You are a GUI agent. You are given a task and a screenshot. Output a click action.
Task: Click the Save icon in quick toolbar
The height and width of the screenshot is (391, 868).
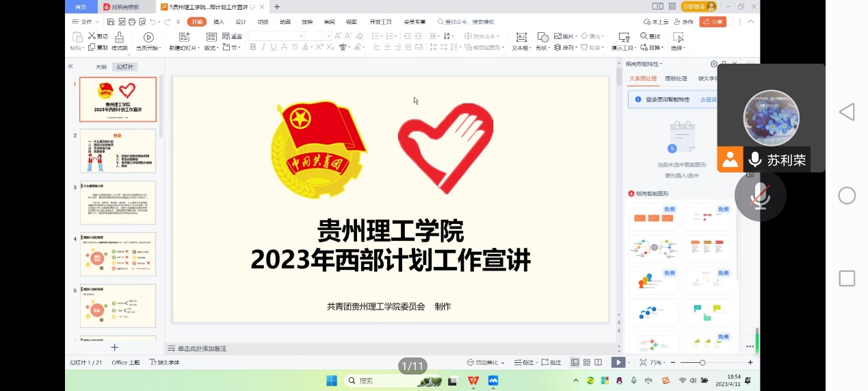pos(111,22)
